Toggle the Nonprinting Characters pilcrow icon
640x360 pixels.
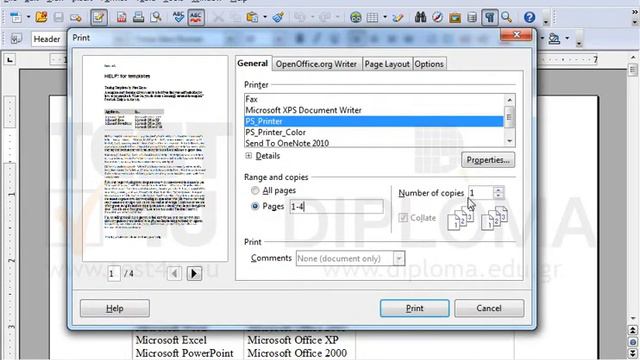click(489, 17)
